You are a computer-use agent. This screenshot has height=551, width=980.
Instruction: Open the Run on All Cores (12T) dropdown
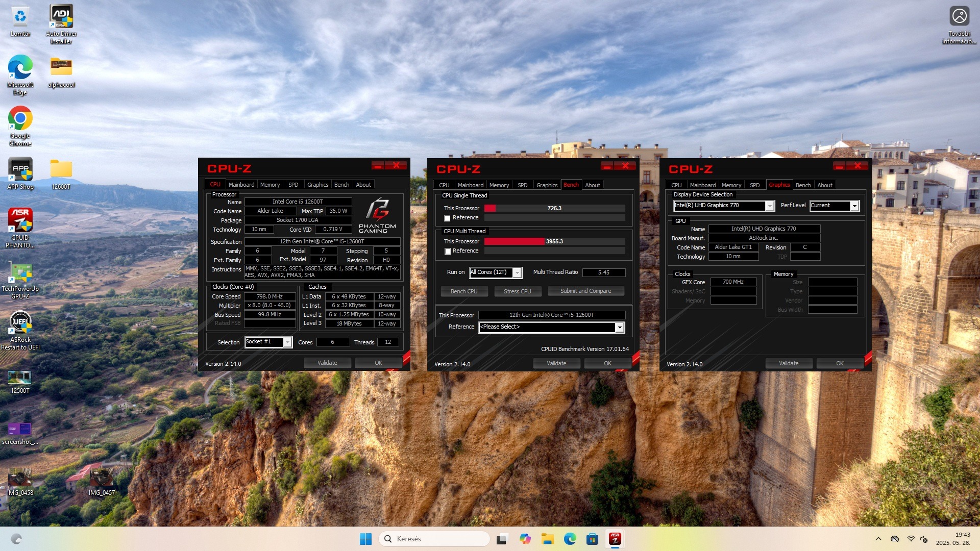496,272
